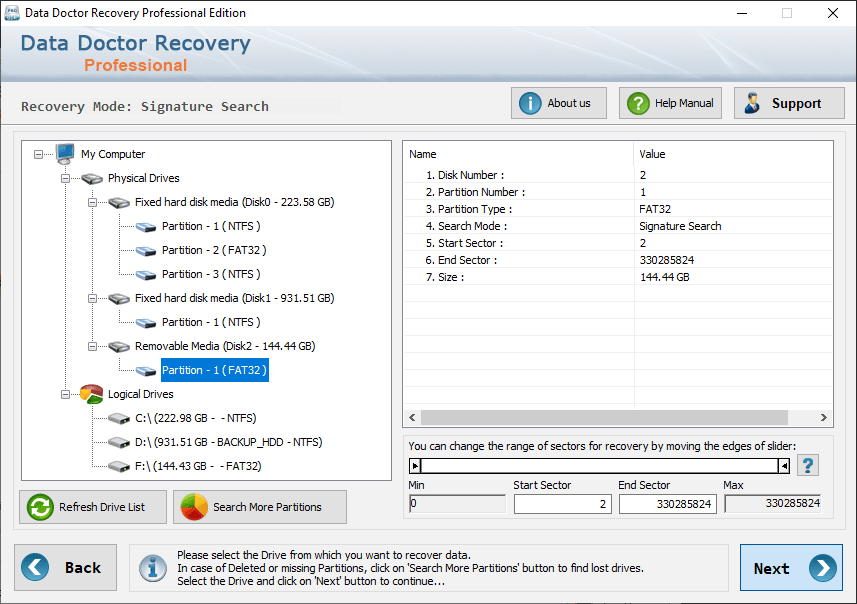Screen dimensions: 857x604
Task: Select the highlighted Partition - 1 ( FAT32 )
Action: click(215, 370)
